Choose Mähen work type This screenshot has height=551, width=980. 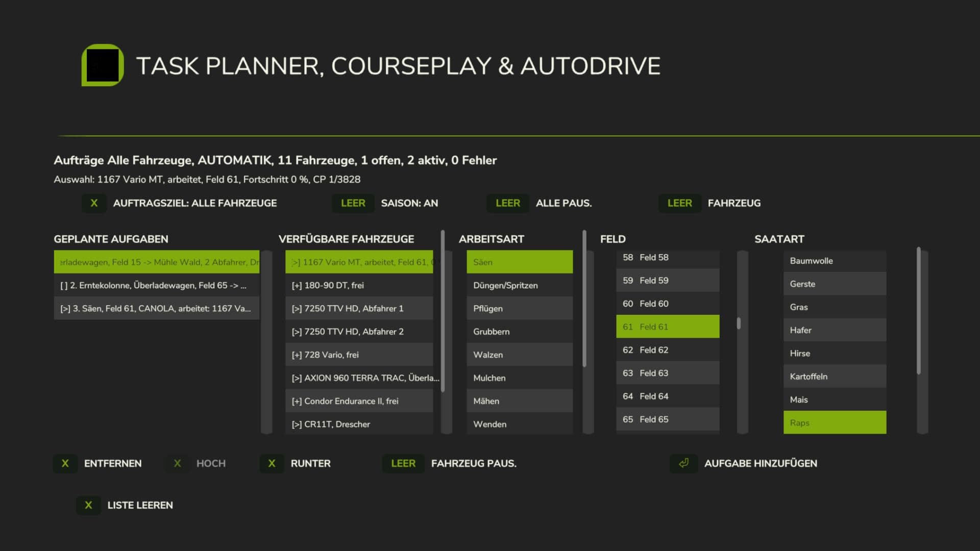[x=520, y=401]
